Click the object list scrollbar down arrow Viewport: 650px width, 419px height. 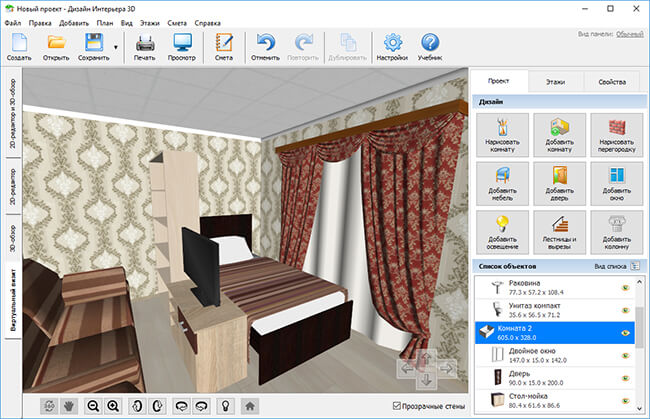pos(640,408)
